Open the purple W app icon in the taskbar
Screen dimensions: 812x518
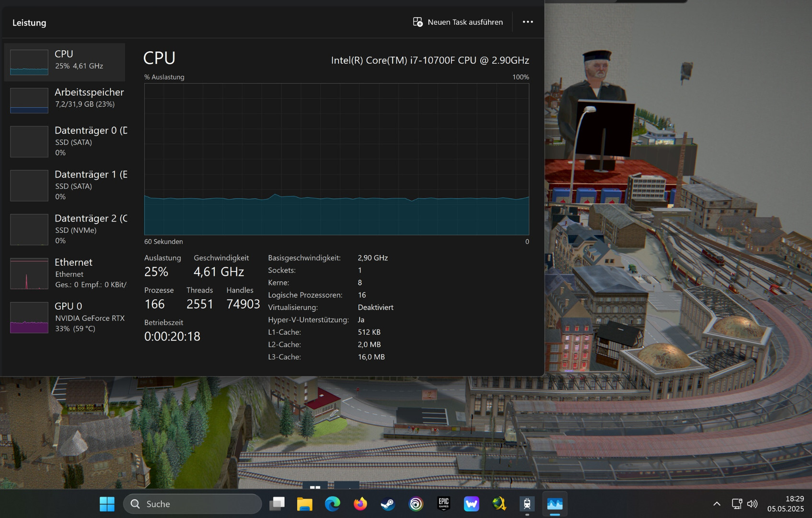coord(471,504)
